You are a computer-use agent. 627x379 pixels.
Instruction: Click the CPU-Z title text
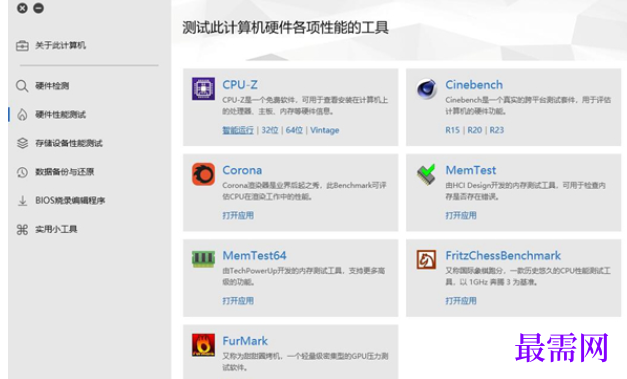coord(240,85)
